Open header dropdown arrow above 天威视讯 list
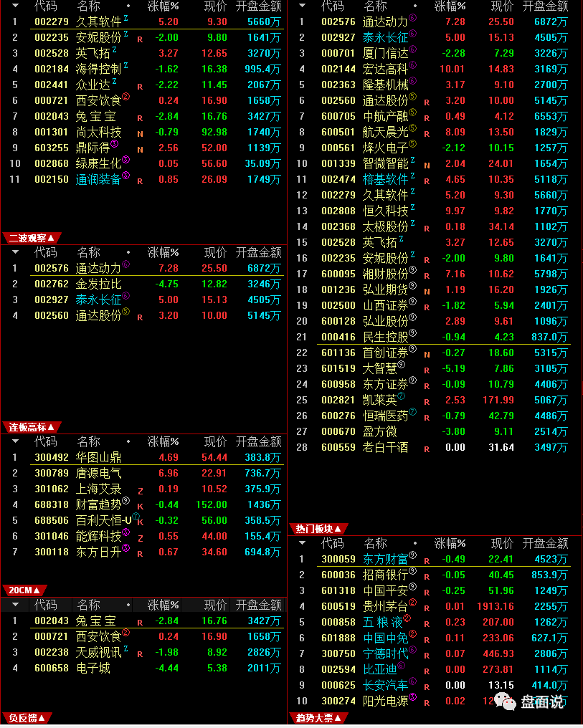This screenshot has height=728, width=583. (15, 605)
